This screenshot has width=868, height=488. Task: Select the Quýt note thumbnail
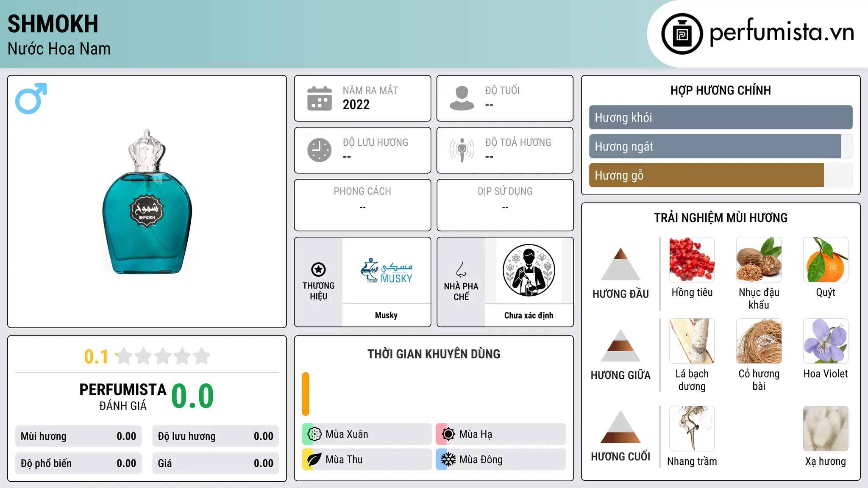826,260
